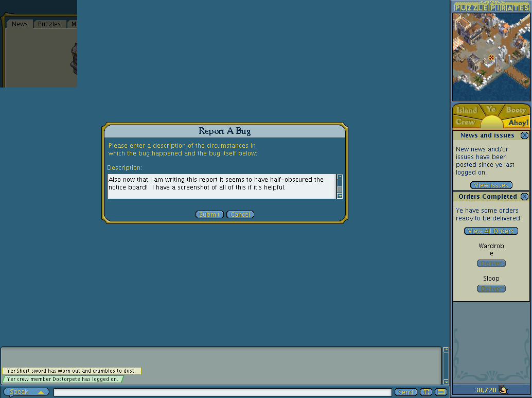Open the Ye tab
This screenshot has width=532, height=398.
tap(491, 110)
